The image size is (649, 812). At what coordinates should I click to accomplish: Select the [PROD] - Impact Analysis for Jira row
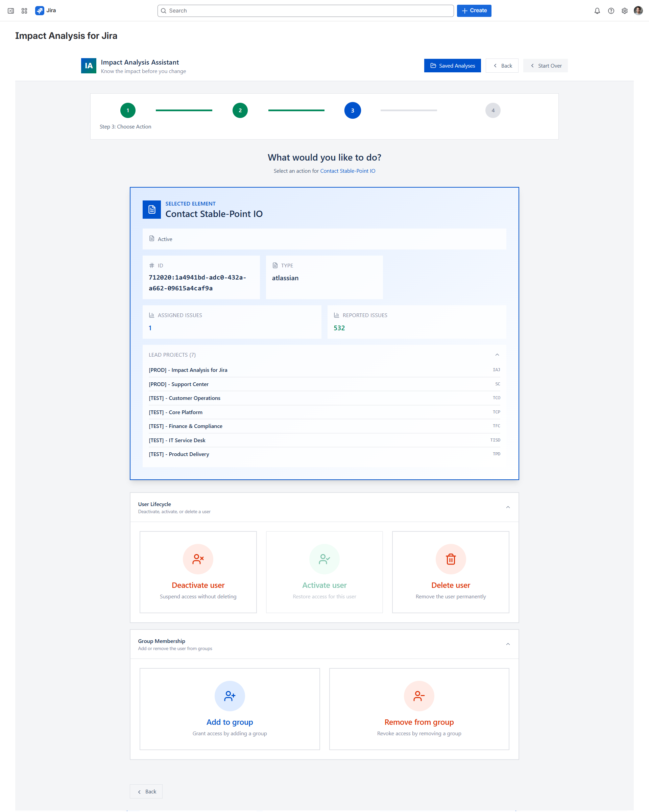click(x=324, y=370)
